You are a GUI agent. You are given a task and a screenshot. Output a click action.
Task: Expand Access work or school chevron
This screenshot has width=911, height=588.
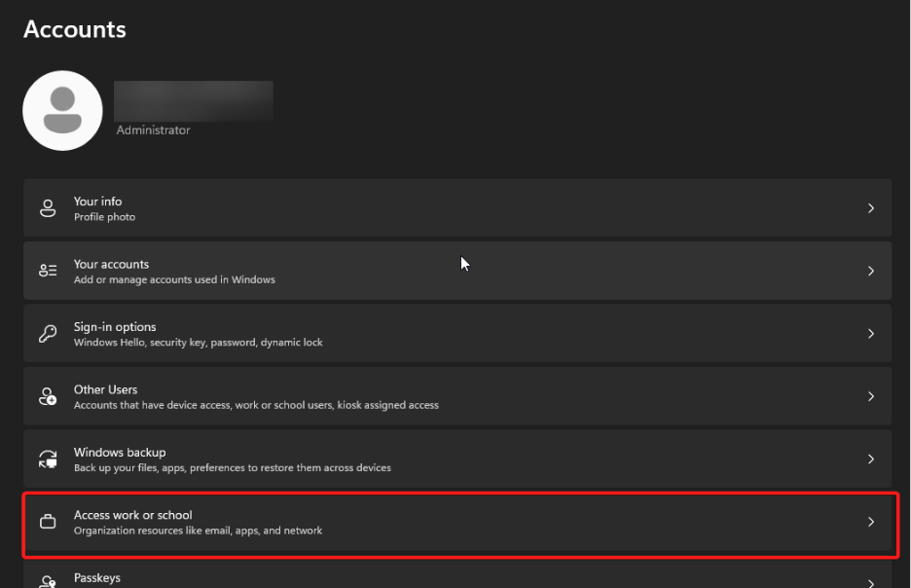coord(871,522)
